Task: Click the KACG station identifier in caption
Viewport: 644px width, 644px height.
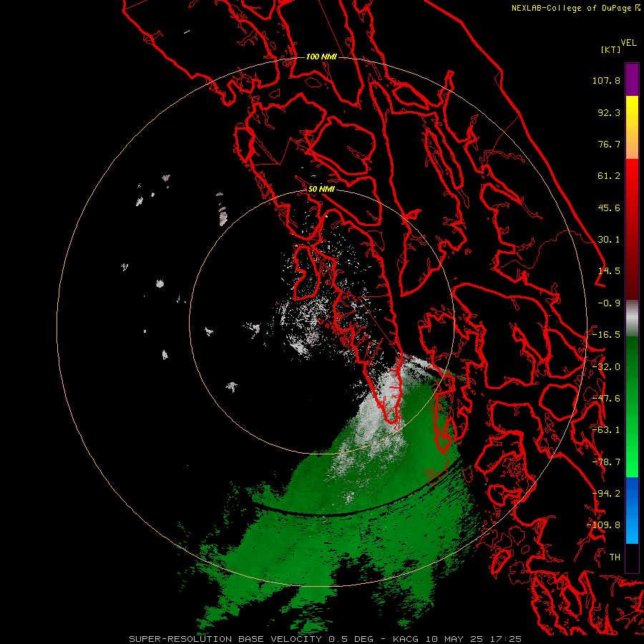Action: click(x=406, y=639)
